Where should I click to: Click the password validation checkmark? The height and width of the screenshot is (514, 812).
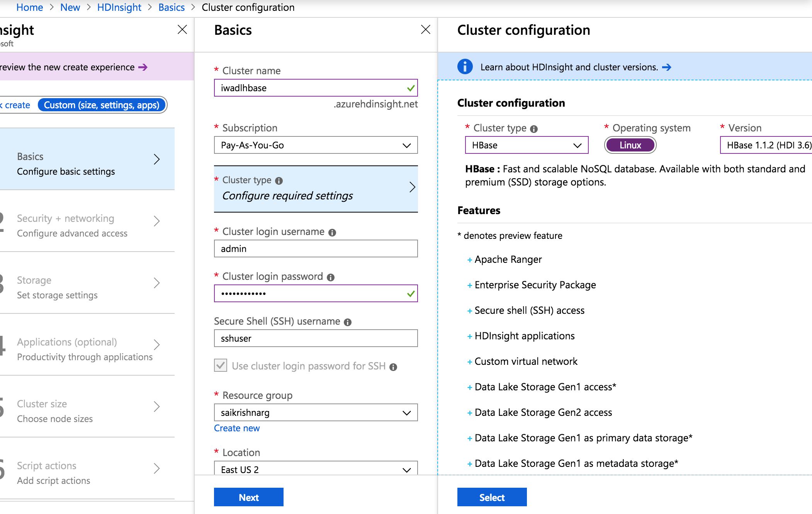tap(411, 294)
